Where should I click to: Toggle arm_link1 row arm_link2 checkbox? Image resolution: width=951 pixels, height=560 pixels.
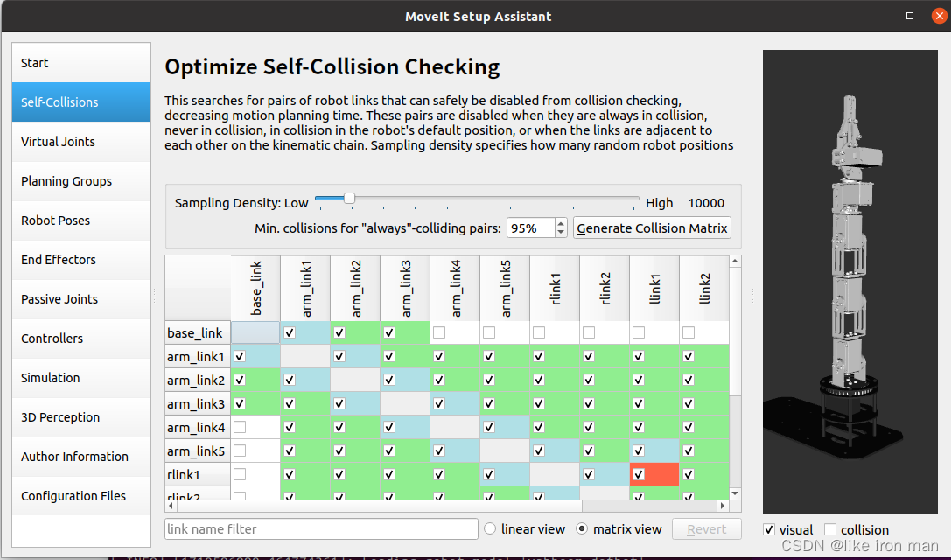point(339,356)
